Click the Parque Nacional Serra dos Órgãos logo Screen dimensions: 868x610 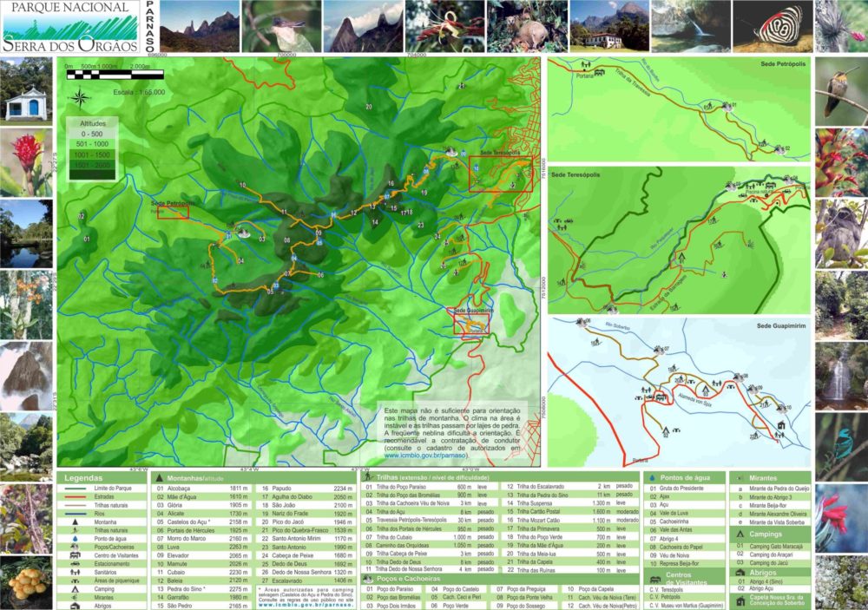[x=69, y=27]
